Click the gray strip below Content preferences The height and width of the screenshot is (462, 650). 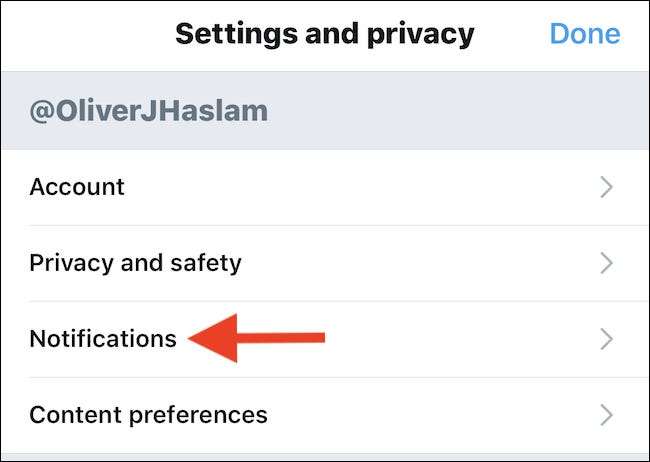pos(325,457)
